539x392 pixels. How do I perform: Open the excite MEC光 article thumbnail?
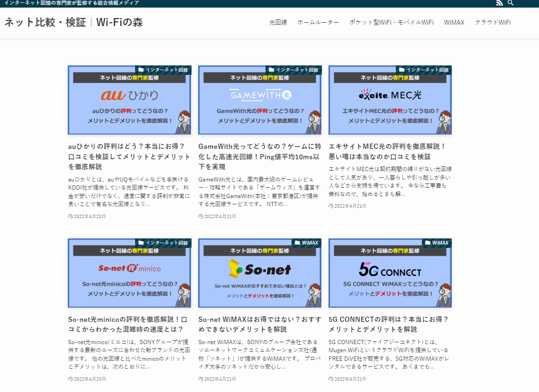point(390,100)
